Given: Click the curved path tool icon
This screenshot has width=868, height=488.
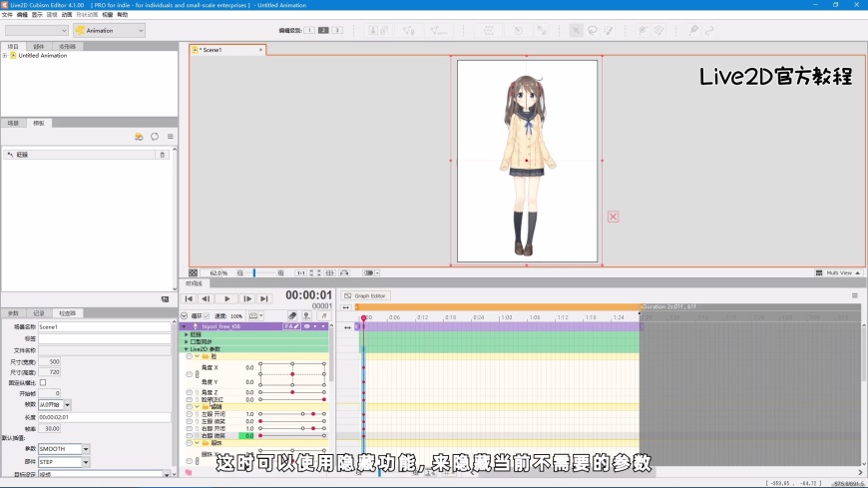Looking at the screenshot, I should click(709, 31).
